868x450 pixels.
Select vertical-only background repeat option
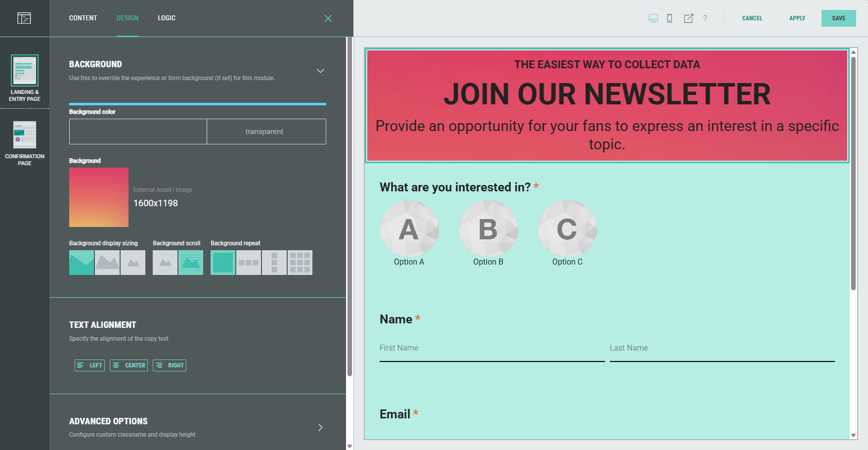274,263
